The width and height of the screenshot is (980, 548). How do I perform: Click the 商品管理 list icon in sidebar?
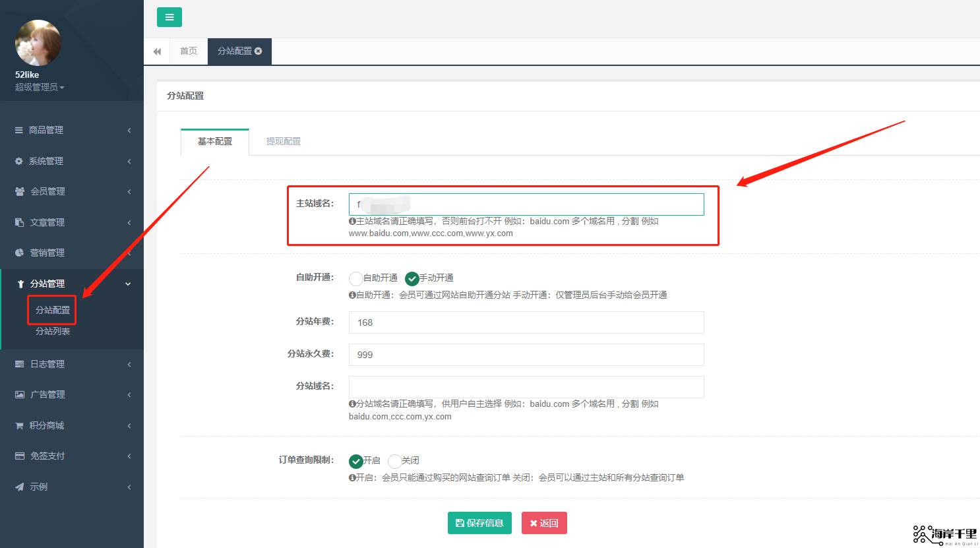[x=18, y=131]
